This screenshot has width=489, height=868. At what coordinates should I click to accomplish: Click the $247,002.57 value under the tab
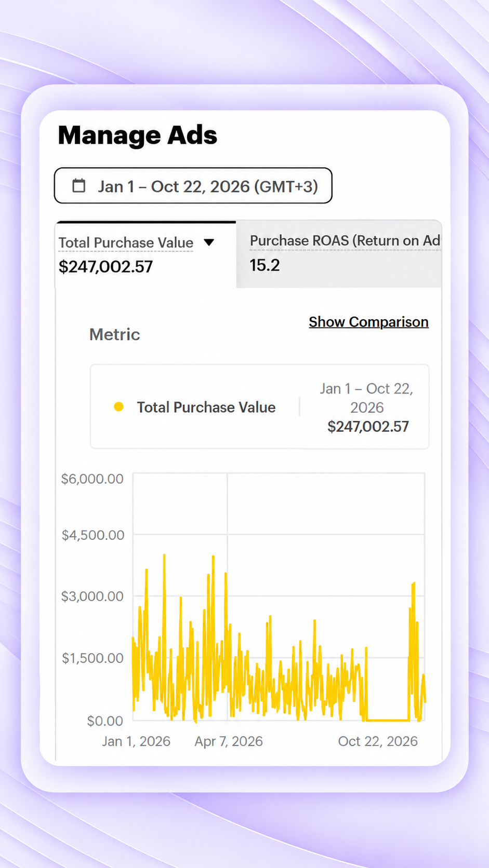(105, 267)
